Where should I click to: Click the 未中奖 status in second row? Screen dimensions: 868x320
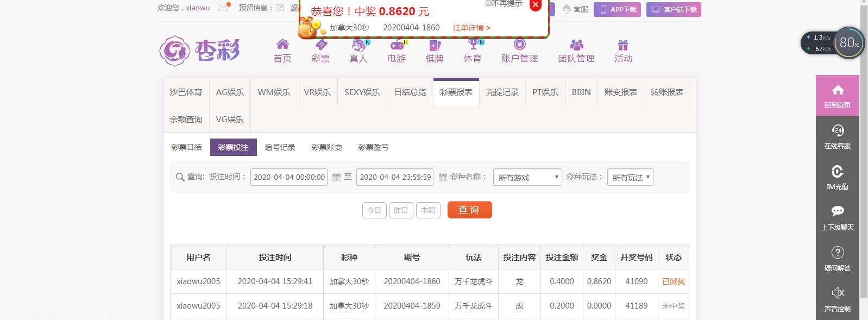click(x=674, y=306)
